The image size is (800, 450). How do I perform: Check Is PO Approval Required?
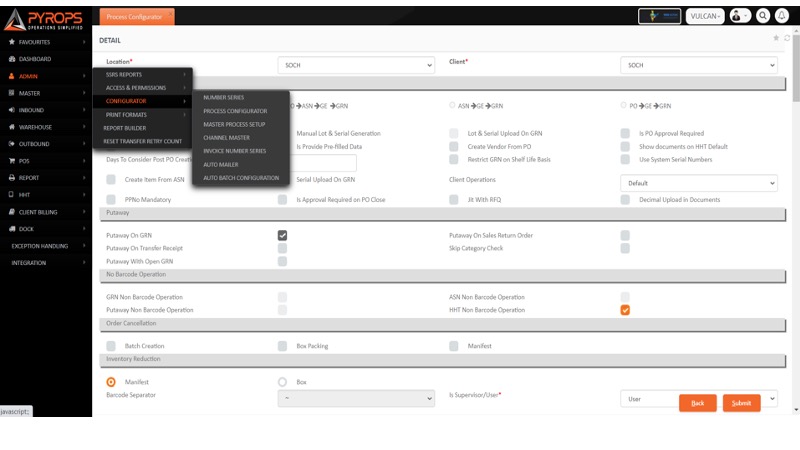click(625, 133)
